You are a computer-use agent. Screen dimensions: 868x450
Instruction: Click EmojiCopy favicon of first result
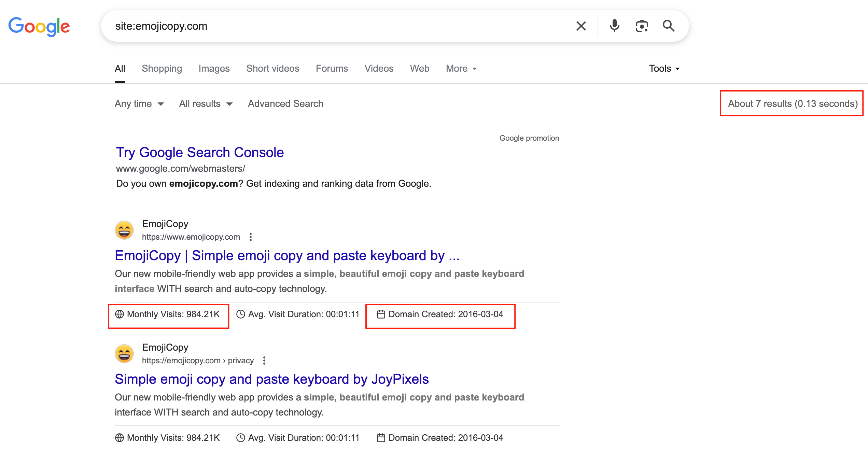(124, 230)
